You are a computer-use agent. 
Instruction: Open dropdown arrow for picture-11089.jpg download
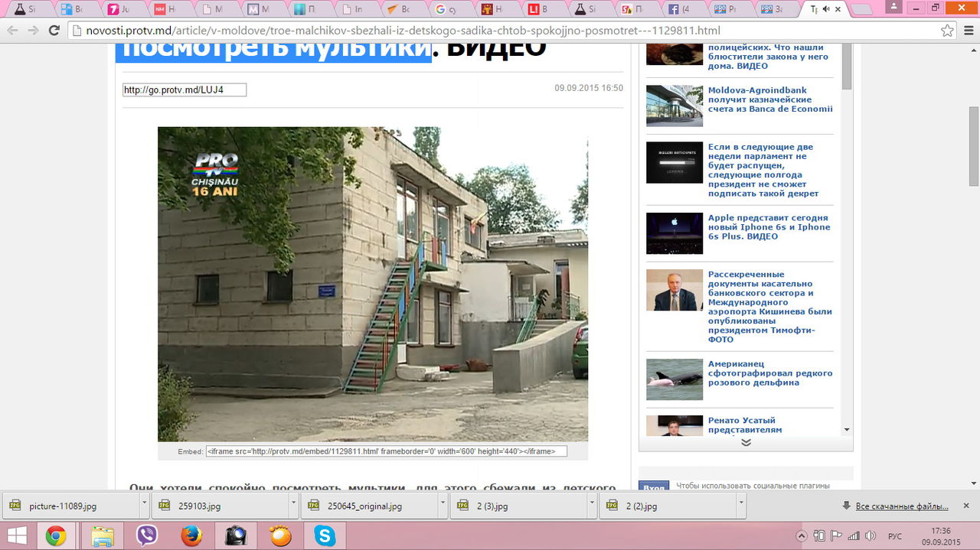coord(144,506)
